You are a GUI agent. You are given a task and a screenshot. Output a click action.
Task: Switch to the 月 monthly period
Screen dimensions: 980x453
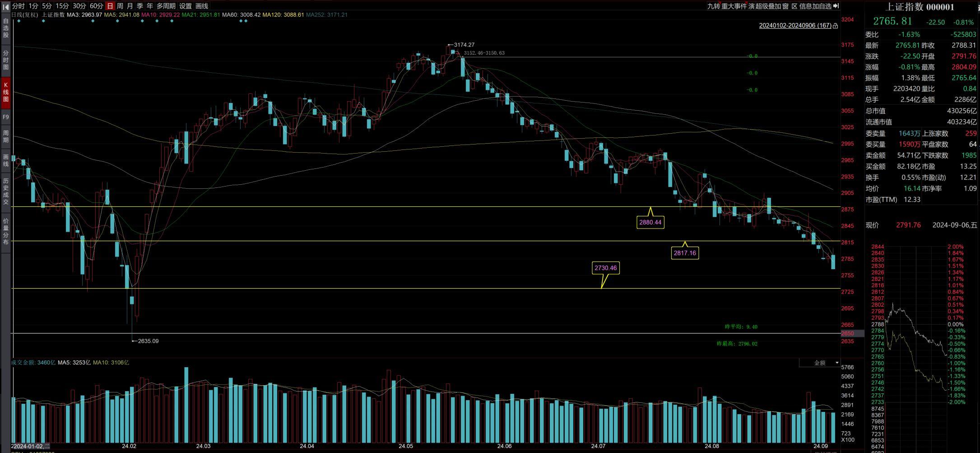click(130, 6)
